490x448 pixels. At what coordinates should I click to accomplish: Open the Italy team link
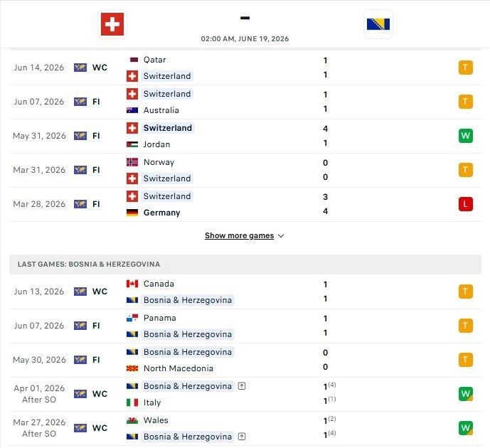point(152,402)
